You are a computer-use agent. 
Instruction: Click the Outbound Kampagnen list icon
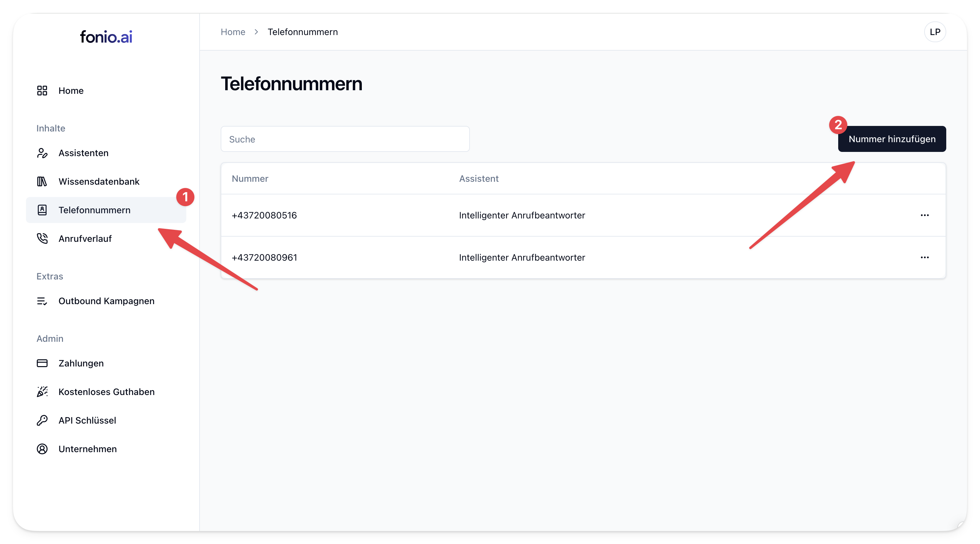tap(42, 301)
